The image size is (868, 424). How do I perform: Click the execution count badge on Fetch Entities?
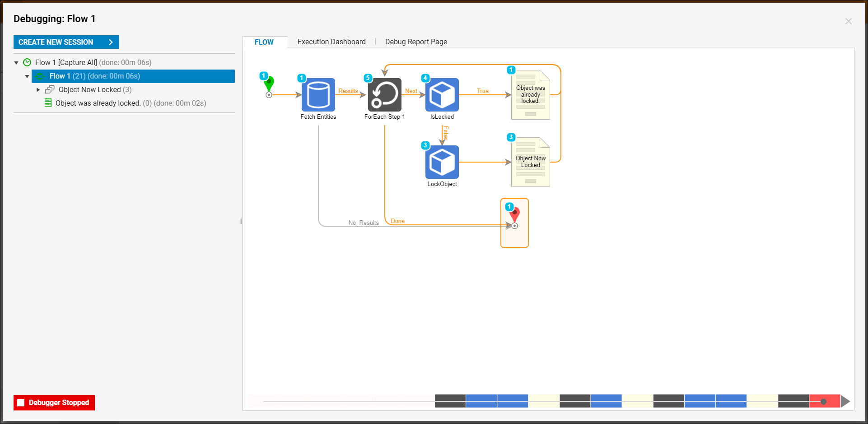(x=302, y=78)
